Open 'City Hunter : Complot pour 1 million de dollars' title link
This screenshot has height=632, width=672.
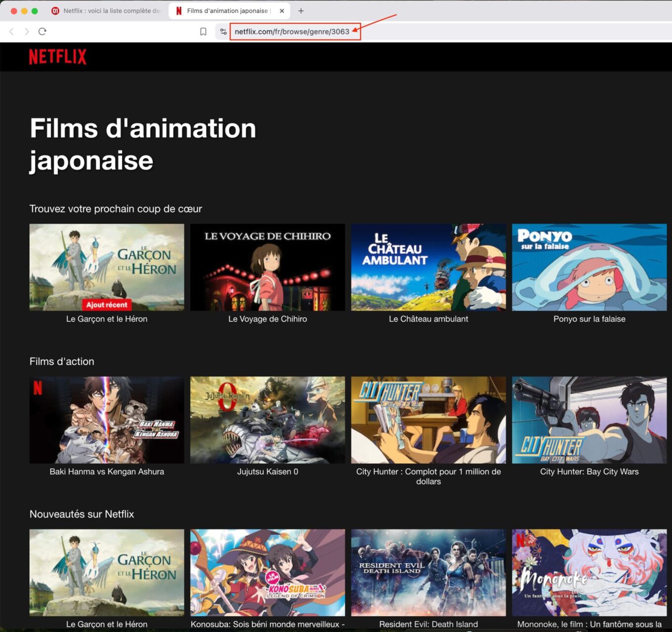428,476
